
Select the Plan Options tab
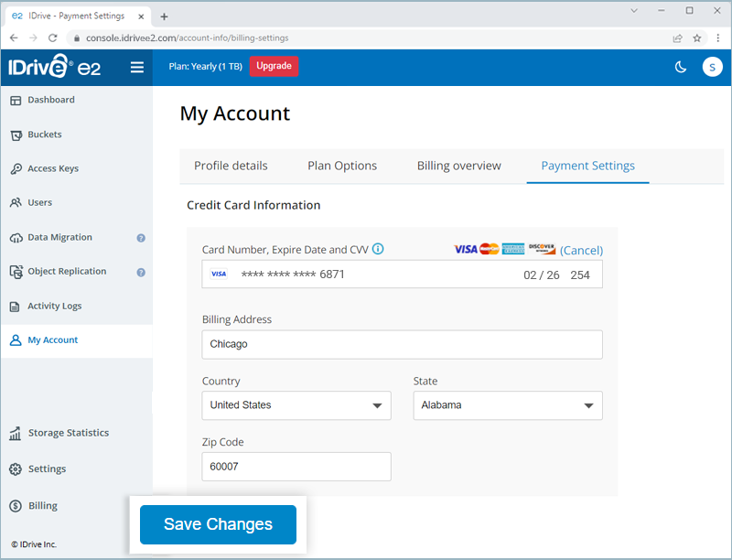(342, 166)
